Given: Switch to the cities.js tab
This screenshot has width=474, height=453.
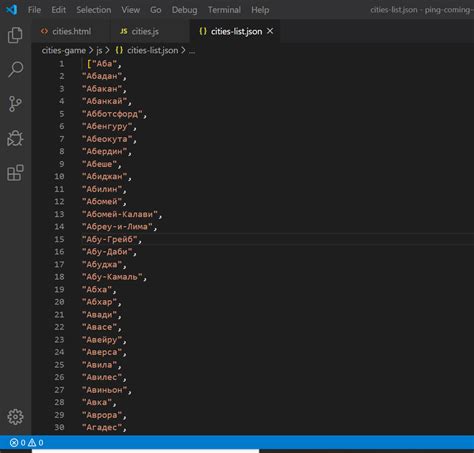Looking at the screenshot, I should 150,31.
